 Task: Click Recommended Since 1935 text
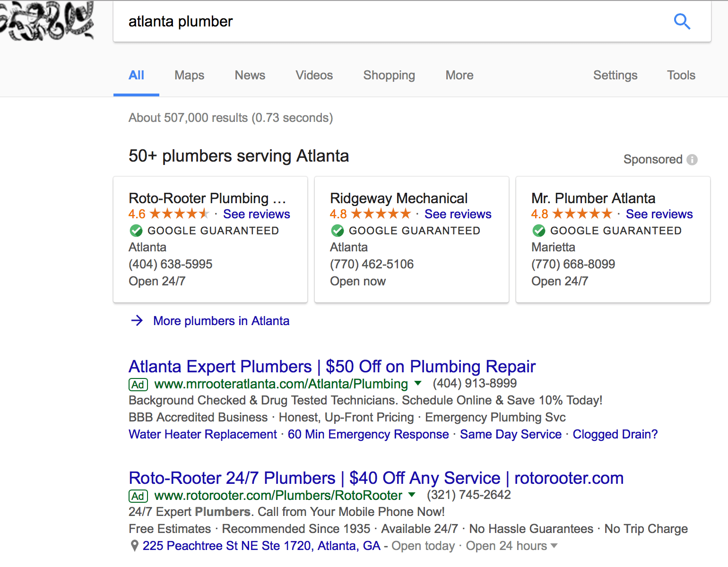pyautogui.click(x=296, y=529)
